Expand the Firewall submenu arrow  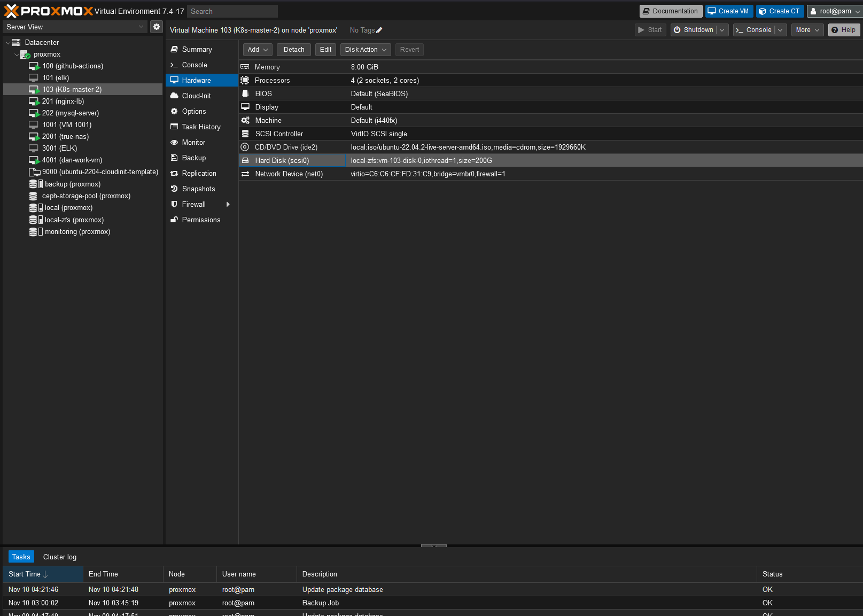[228, 204]
